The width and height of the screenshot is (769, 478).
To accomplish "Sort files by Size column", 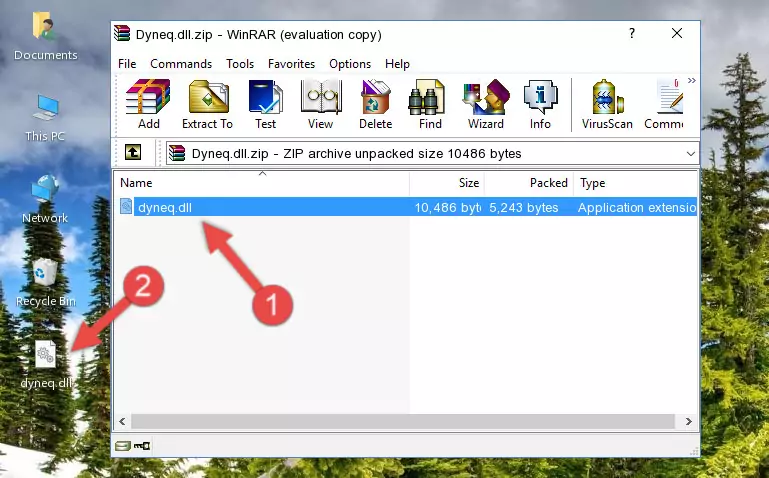I will coord(447,183).
